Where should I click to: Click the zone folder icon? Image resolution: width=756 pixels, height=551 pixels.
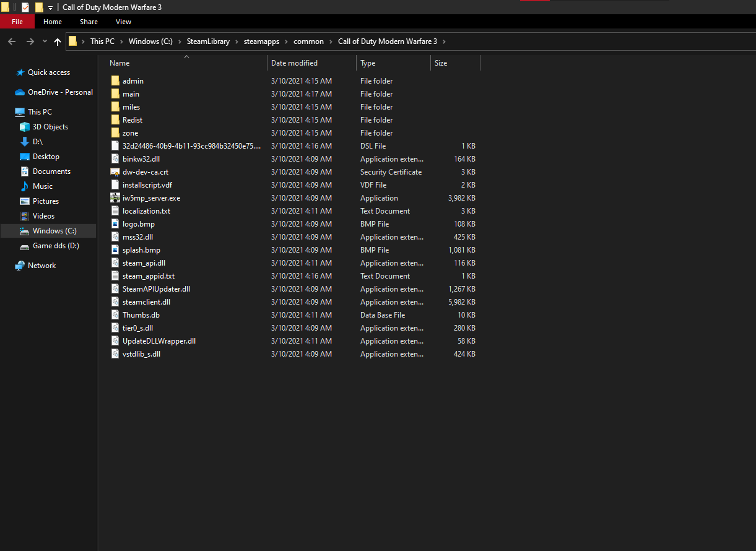115,133
